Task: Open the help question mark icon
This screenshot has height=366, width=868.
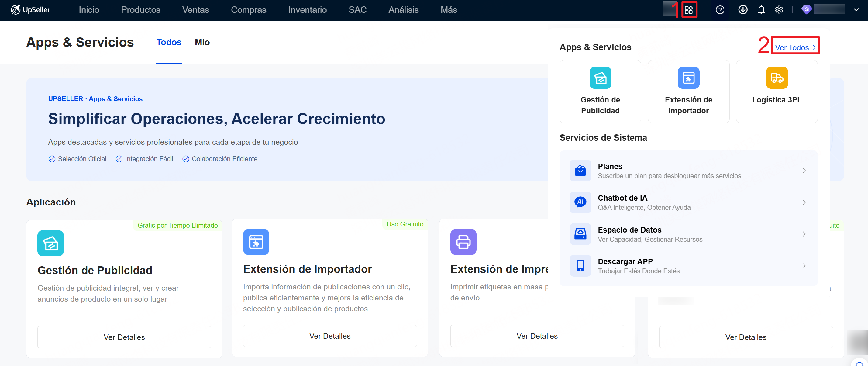Action: (x=720, y=10)
